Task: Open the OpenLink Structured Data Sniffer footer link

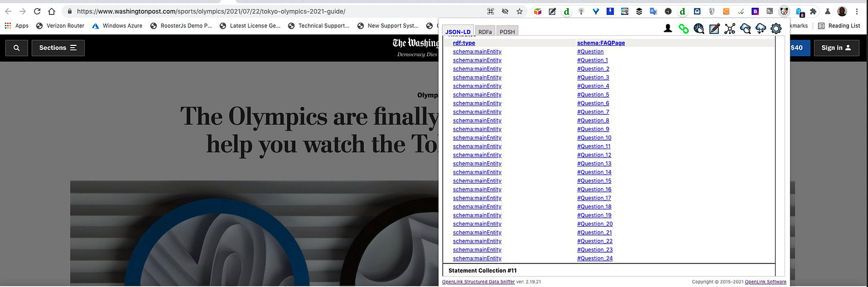Action: click(478, 282)
